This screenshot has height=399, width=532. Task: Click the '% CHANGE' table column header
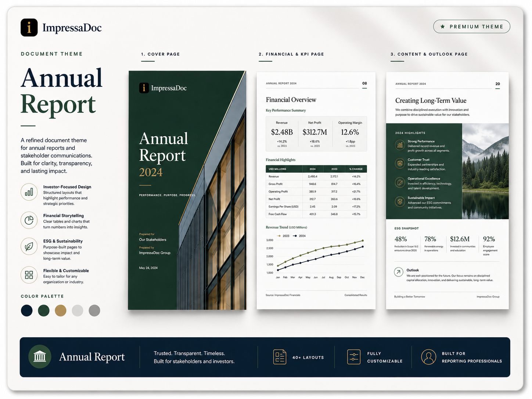(356, 169)
